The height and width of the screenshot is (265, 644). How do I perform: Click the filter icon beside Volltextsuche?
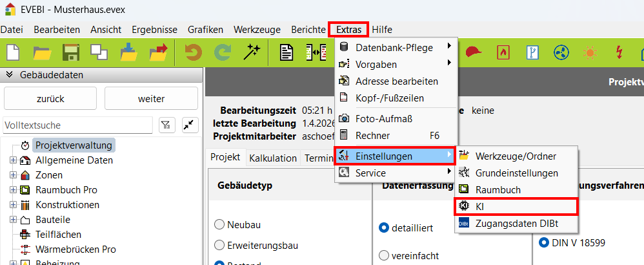click(x=165, y=125)
